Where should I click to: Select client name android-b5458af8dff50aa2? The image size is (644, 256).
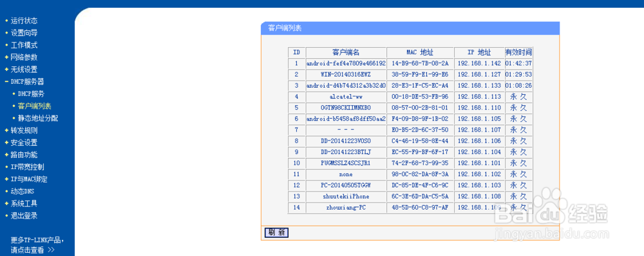point(346,119)
